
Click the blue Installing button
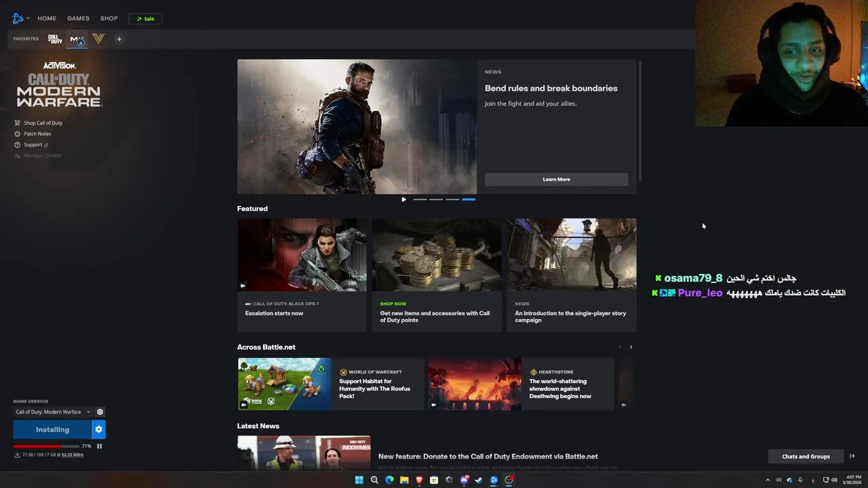[52, 430]
